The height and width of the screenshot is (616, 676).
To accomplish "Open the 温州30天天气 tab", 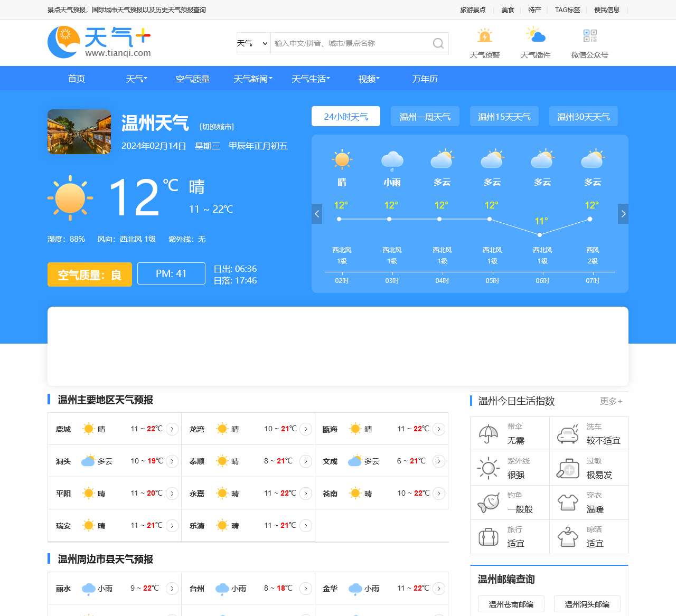I will (583, 116).
